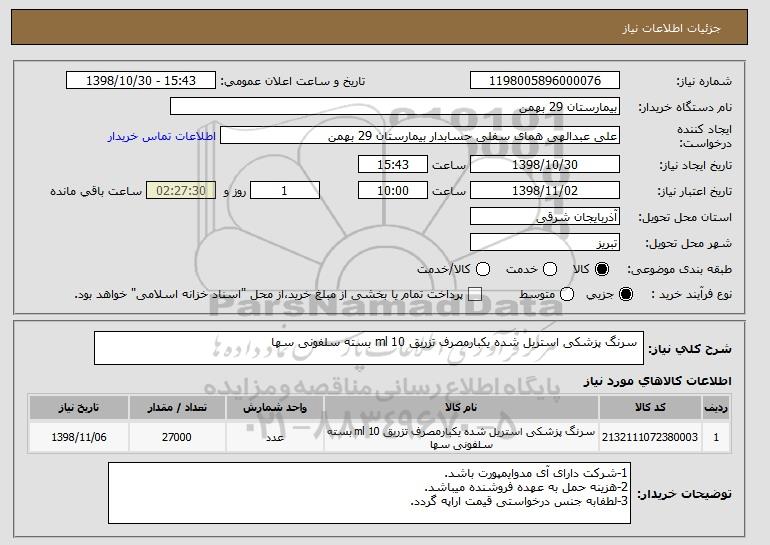The height and width of the screenshot is (545, 770).
Task: Click the ردیف column header
Action: click(x=716, y=408)
